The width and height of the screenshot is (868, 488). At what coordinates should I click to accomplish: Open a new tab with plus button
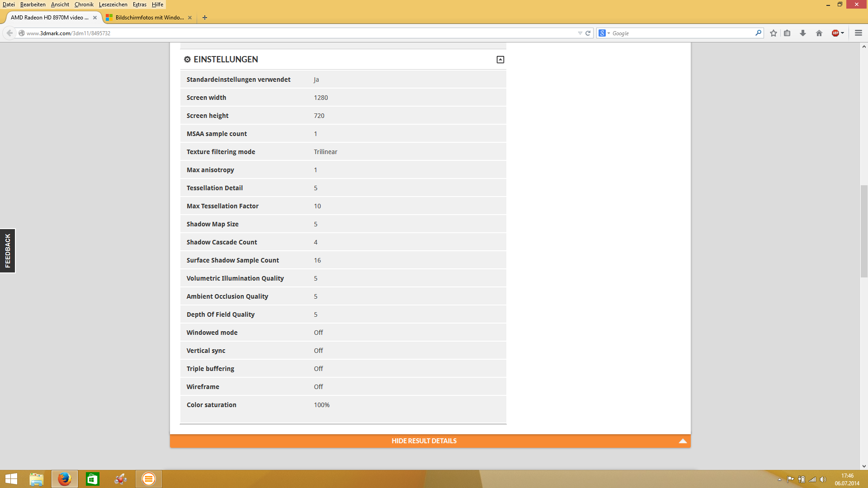tap(205, 18)
